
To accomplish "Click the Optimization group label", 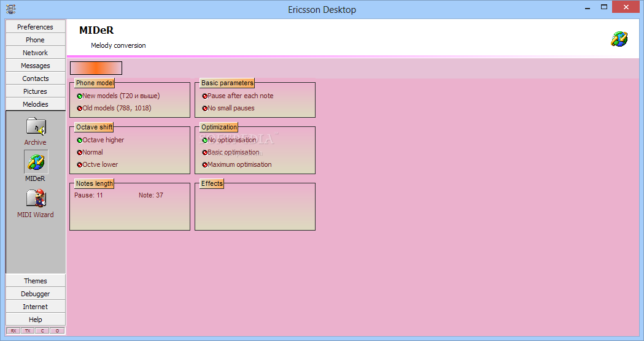I will tap(219, 127).
